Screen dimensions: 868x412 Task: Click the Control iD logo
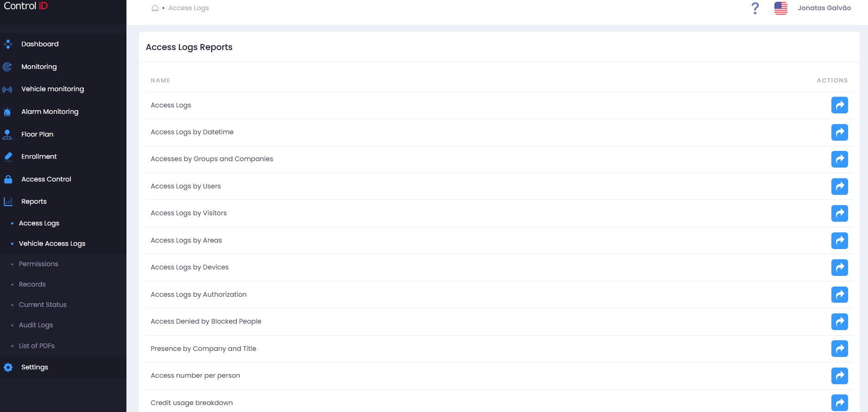[x=25, y=6]
